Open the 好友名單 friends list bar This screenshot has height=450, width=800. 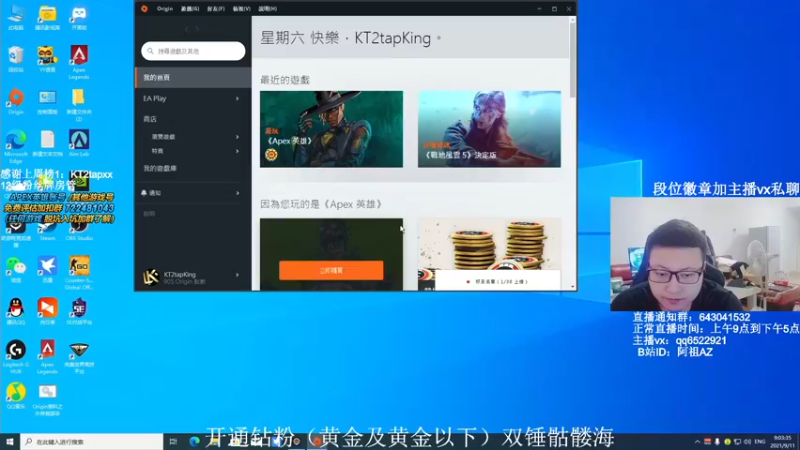pos(497,281)
